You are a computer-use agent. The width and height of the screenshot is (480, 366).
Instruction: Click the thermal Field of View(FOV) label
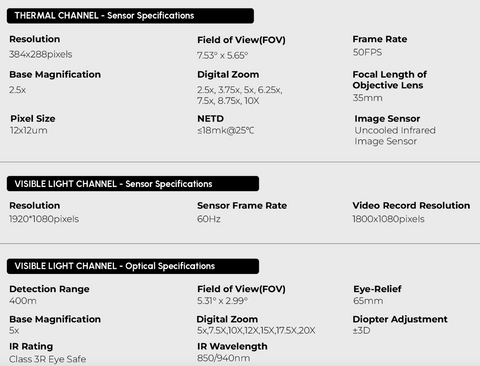(241, 40)
